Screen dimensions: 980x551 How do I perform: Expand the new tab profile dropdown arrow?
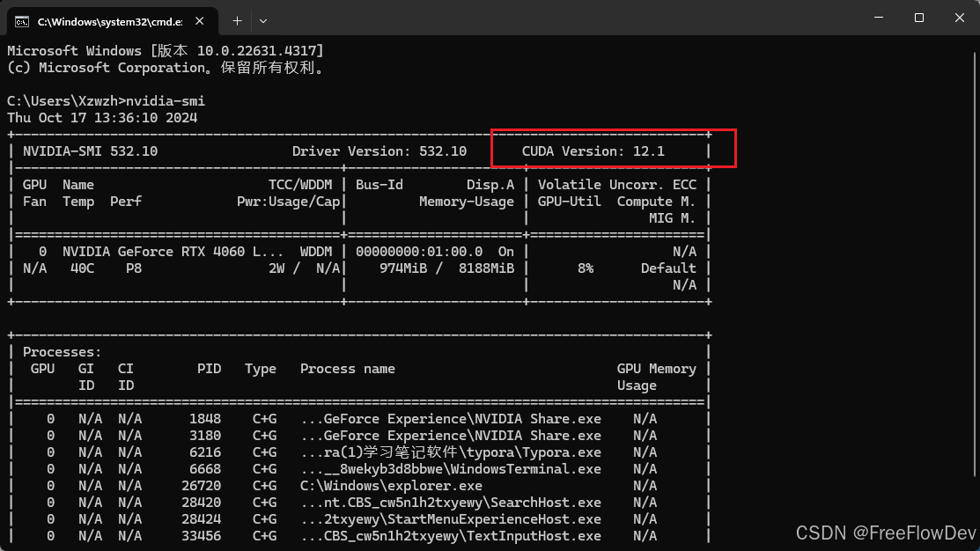pyautogui.click(x=263, y=21)
